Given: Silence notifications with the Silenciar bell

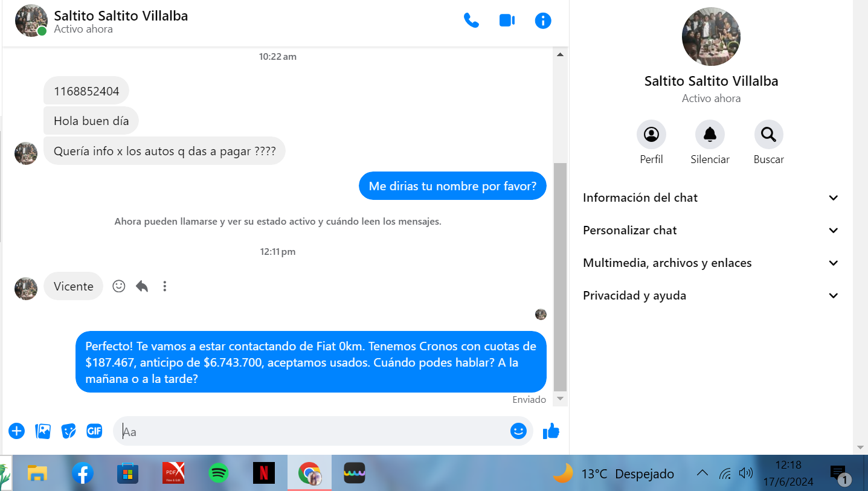Looking at the screenshot, I should pyautogui.click(x=710, y=135).
